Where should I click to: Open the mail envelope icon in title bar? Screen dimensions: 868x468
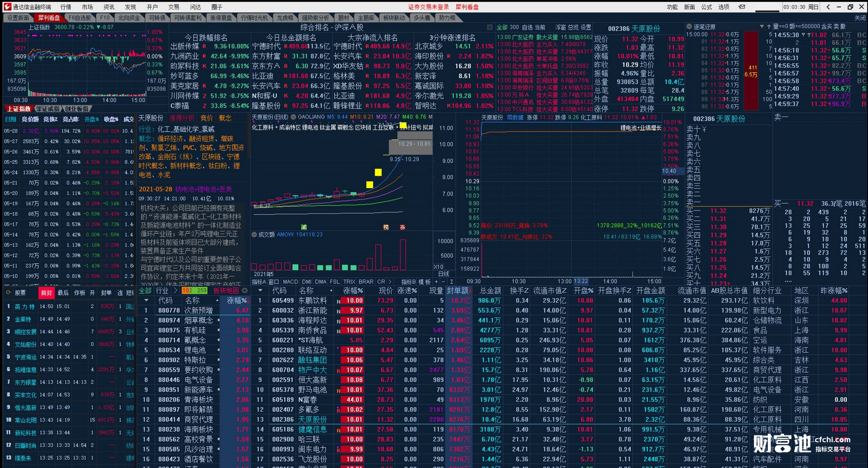click(742, 7)
